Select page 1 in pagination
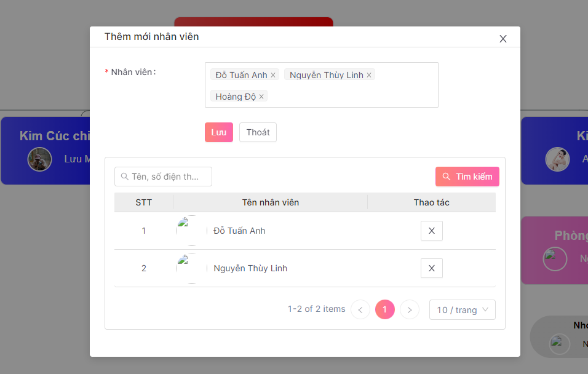This screenshot has width=588, height=374. [385, 309]
